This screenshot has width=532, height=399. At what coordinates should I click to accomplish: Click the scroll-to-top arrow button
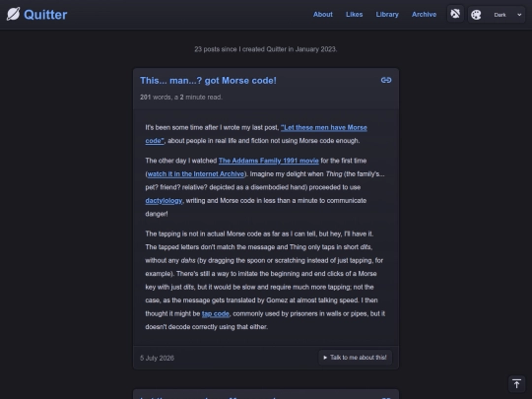tap(517, 384)
